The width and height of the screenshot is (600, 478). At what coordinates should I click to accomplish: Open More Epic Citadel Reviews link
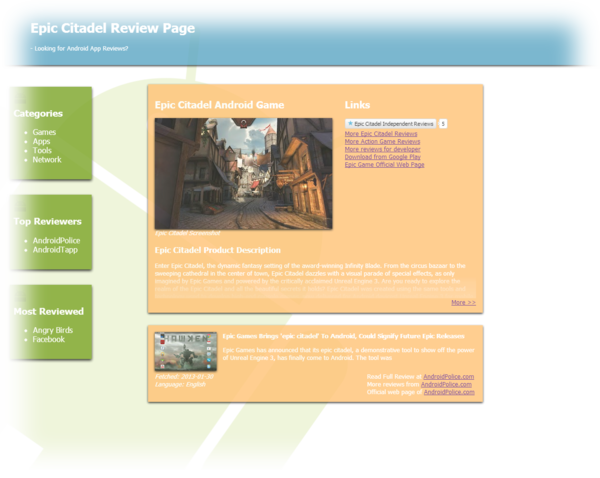coord(381,134)
